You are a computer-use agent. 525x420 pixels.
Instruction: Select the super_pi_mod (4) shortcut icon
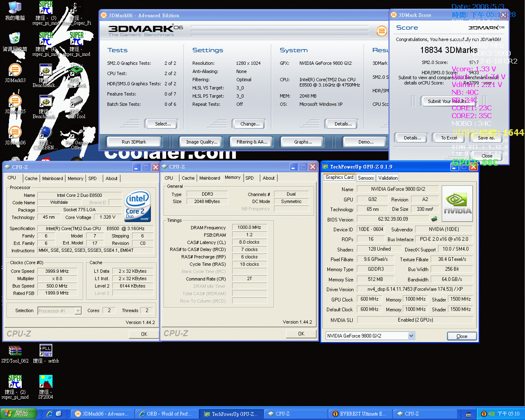pos(46,39)
